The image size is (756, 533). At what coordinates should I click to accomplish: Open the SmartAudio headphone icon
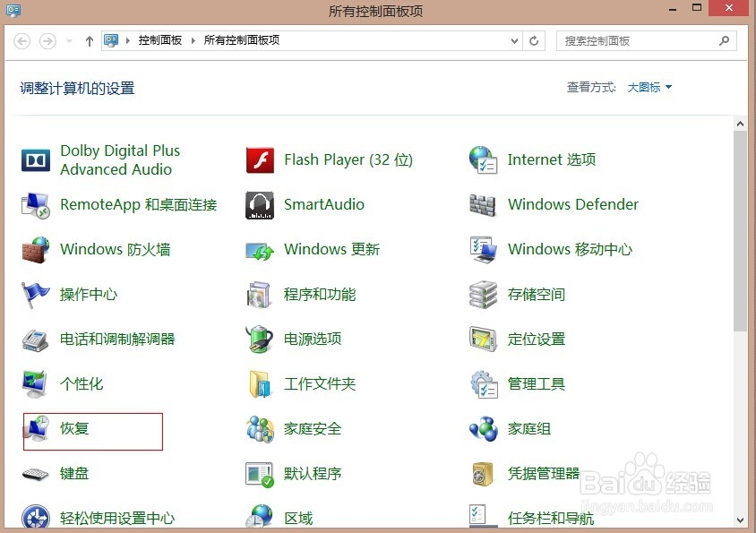(260, 205)
